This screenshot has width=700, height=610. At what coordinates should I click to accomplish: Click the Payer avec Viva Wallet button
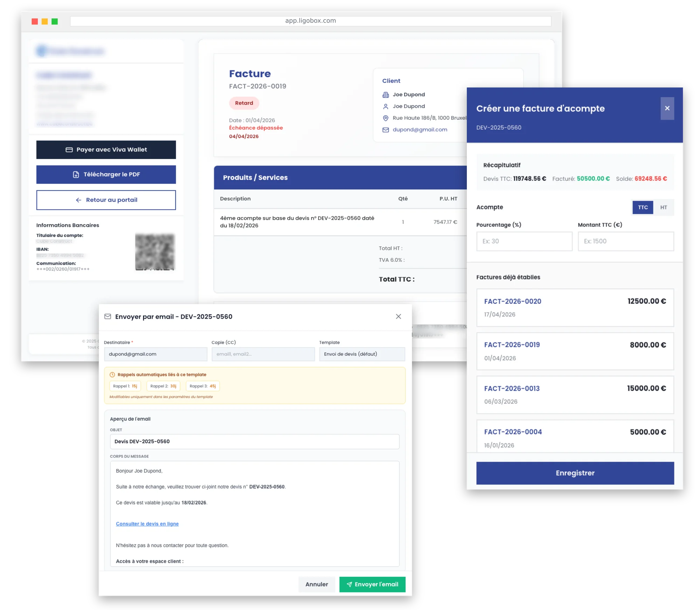[106, 150]
